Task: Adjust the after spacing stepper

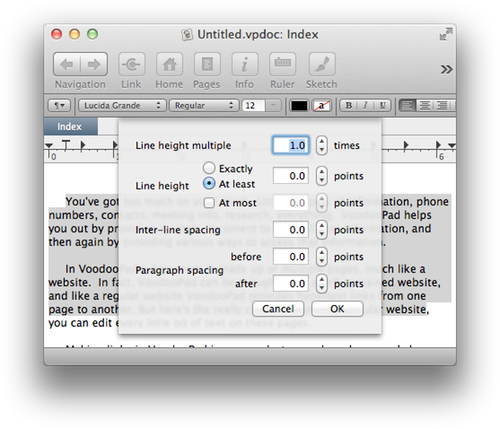Action: point(322,284)
